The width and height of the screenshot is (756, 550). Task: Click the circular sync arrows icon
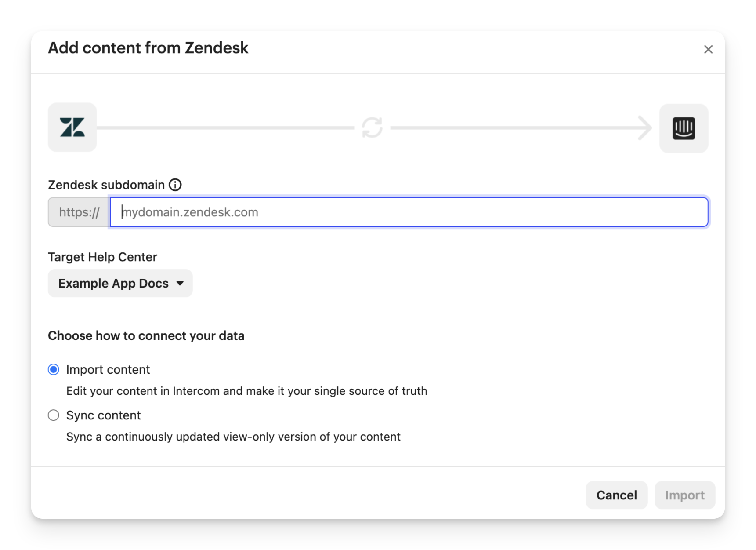pos(372,127)
